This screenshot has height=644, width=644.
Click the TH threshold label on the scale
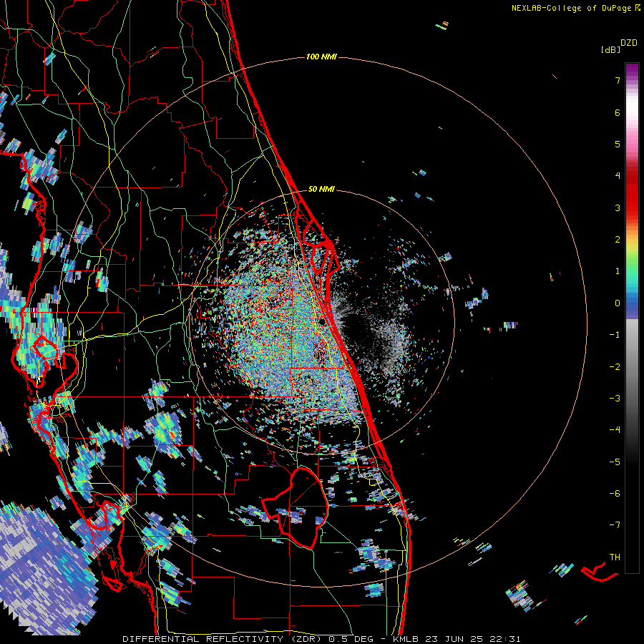coord(615,557)
